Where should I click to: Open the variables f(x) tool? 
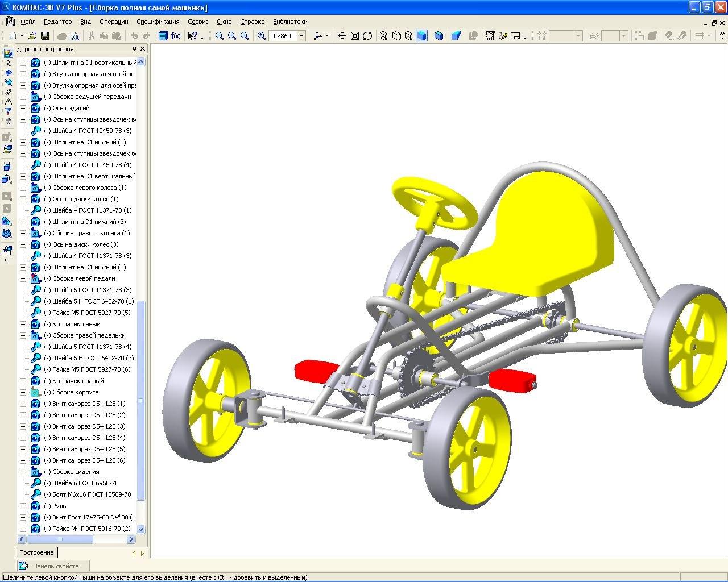coord(176,36)
